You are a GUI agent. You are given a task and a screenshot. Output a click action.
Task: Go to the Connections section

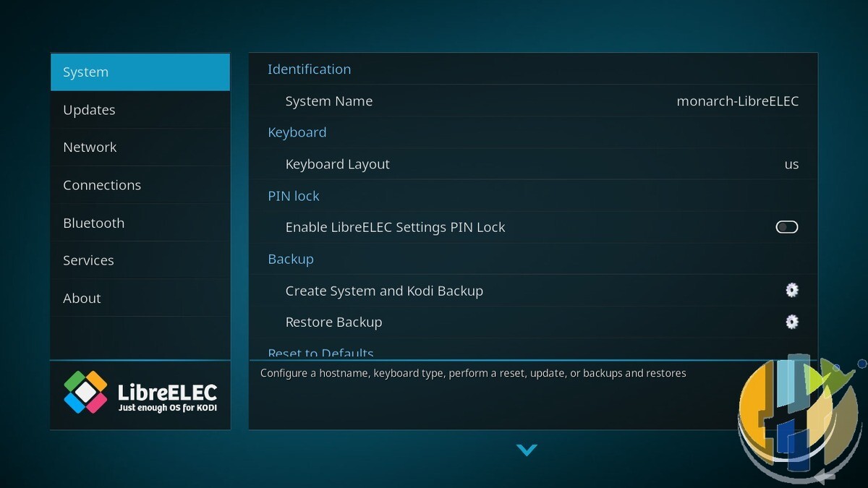click(140, 185)
